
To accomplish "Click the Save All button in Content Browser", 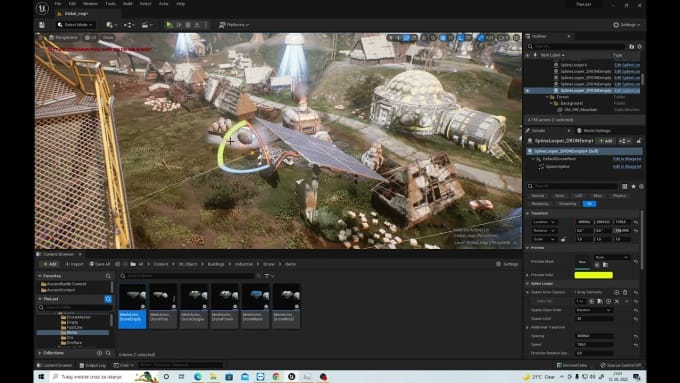I will tap(100, 264).
